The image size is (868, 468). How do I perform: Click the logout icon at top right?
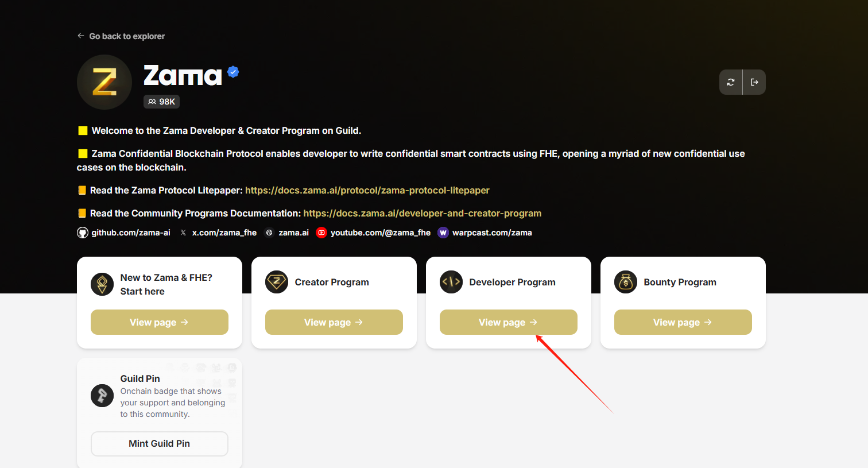click(x=754, y=82)
